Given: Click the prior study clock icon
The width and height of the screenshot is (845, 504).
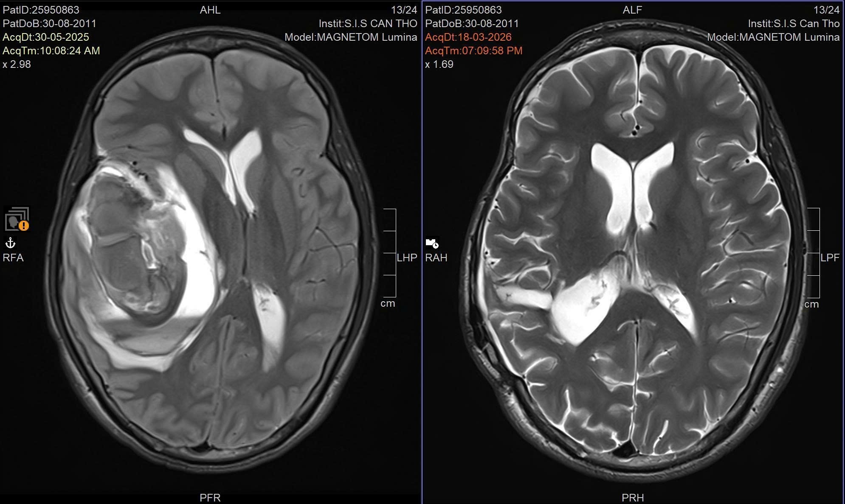Looking at the screenshot, I should click(x=432, y=243).
